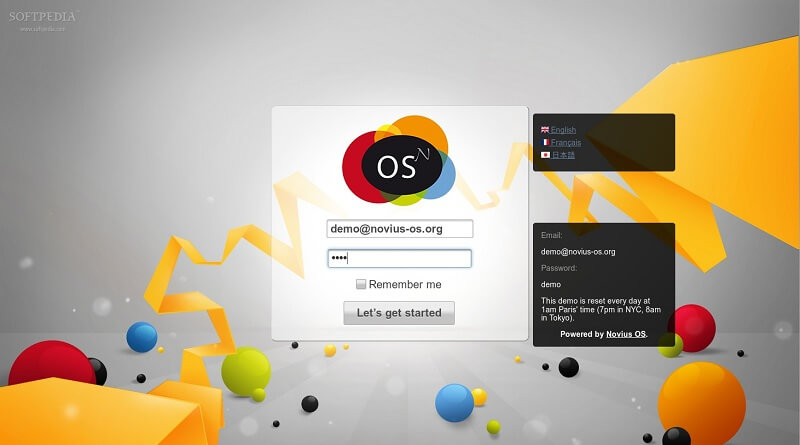Click the Japanese flag icon
The width and height of the screenshot is (800, 445).
545,155
